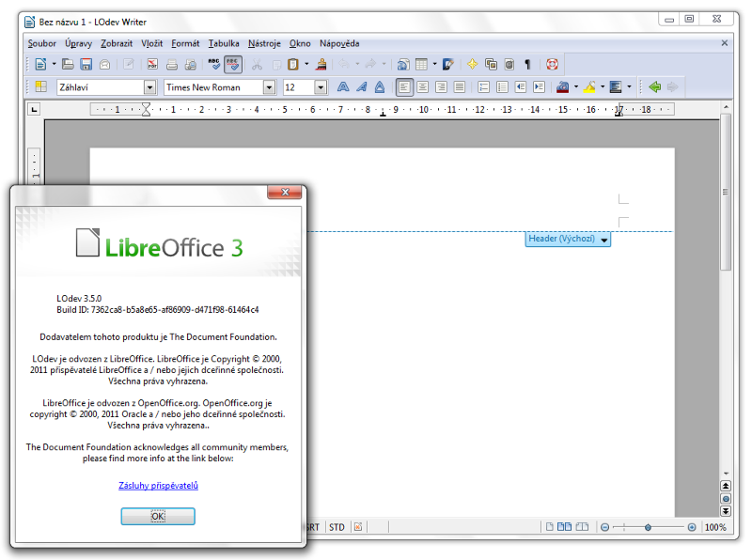This screenshot has width=752, height=560.
Task: Set Align Right paragraph alignment
Action: tap(441, 86)
